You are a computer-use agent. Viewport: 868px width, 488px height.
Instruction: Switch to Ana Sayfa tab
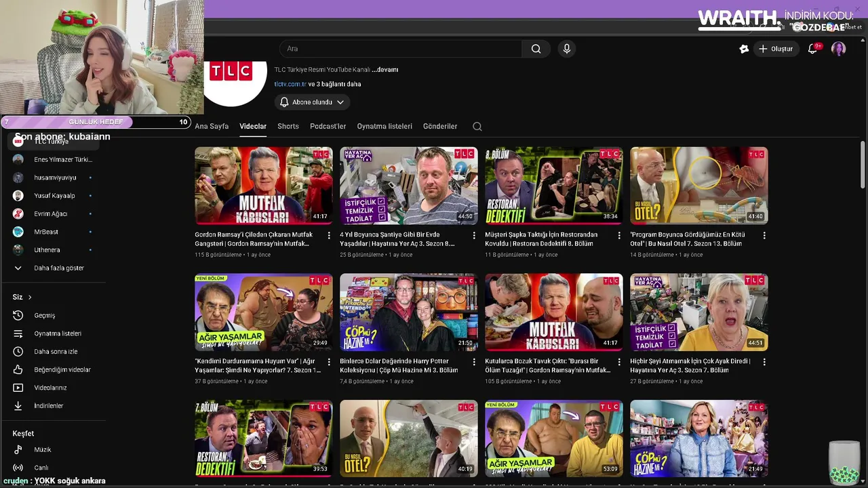(212, 126)
